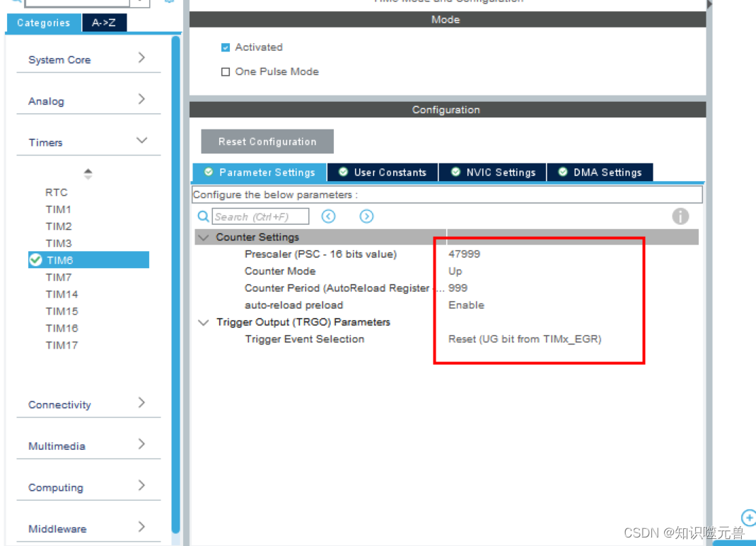Screen dimensions: 756x546
Task: Click the Trigger Event Selection label
Action: [x=304, y=339]
